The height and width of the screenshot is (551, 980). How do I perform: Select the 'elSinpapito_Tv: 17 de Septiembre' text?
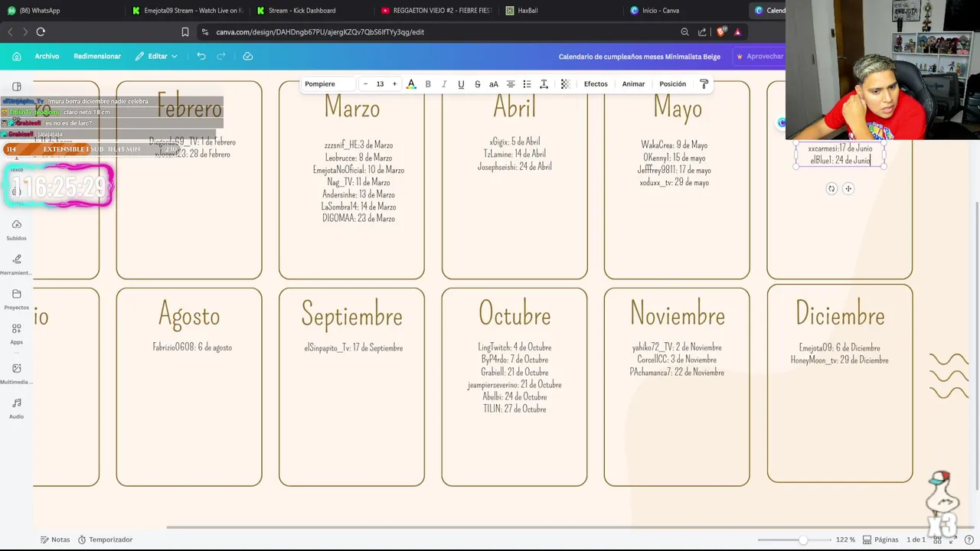[x=353, y=348]
